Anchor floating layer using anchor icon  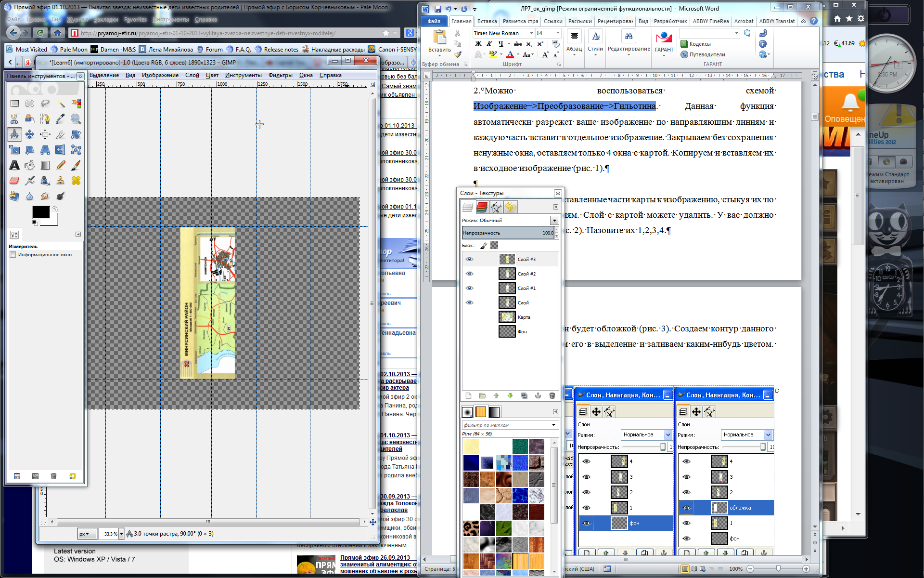538,396
